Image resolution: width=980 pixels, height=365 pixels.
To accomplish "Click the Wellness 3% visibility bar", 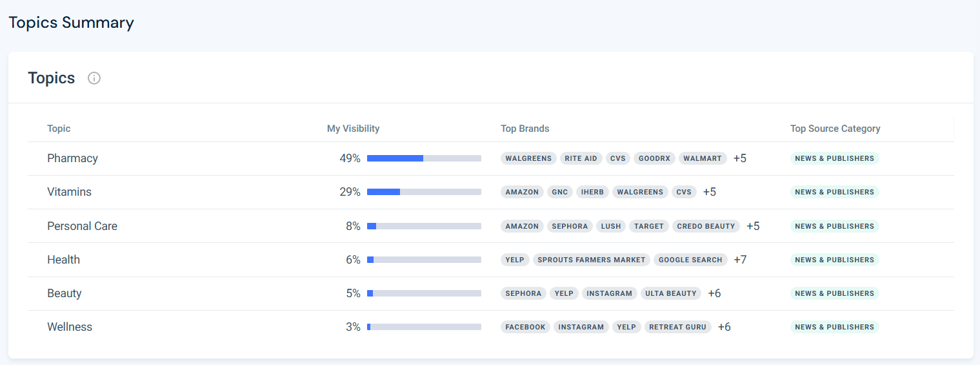I will pos(424,327).
